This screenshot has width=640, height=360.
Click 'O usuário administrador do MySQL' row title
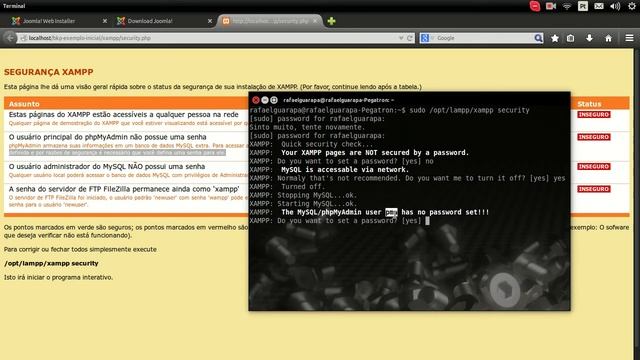[x=107, y=167]
